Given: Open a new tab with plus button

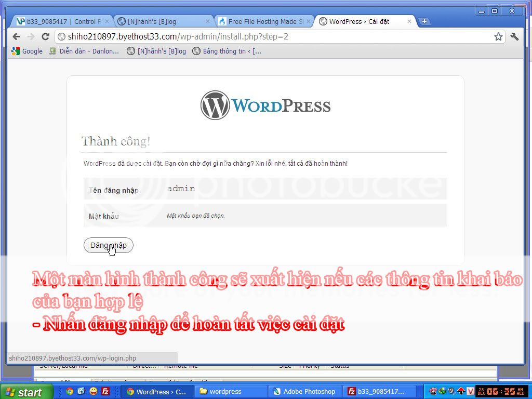Looking at the screenshot, I should click(424, 21).
